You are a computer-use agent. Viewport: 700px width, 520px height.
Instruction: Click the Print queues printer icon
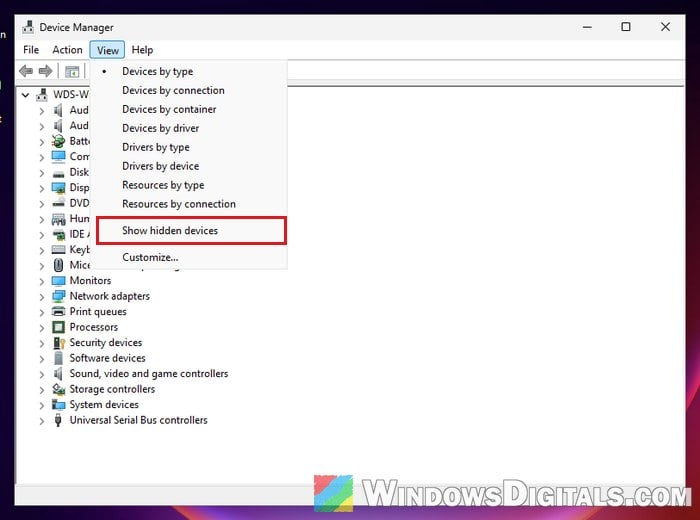tap(58, 312)
